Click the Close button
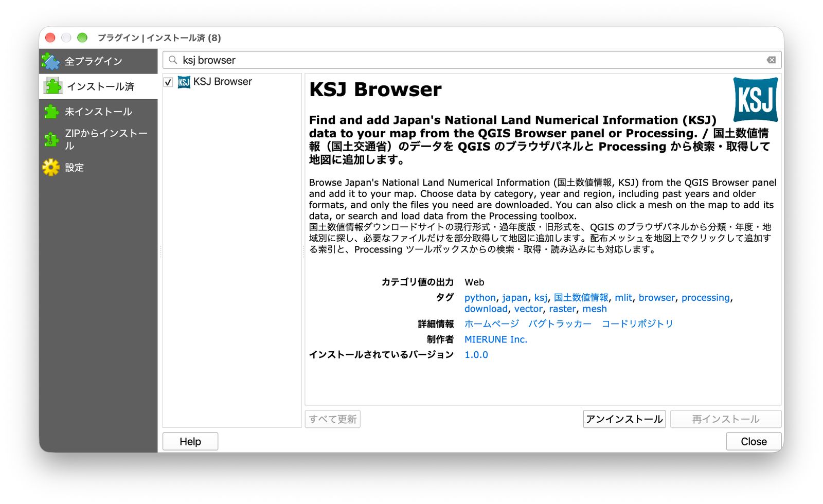This screenshot has height=504, width=823. click(x=754, y=442)
